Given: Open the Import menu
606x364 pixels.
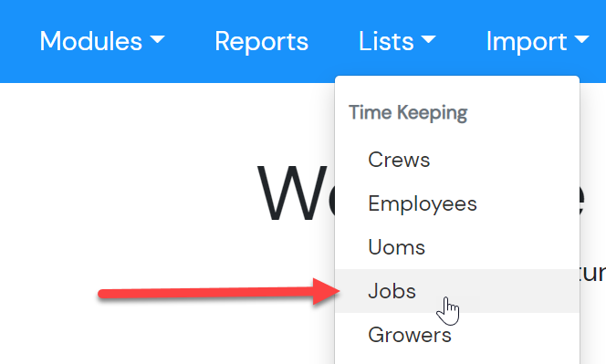Looking at the screenshot, I should 538,41.
